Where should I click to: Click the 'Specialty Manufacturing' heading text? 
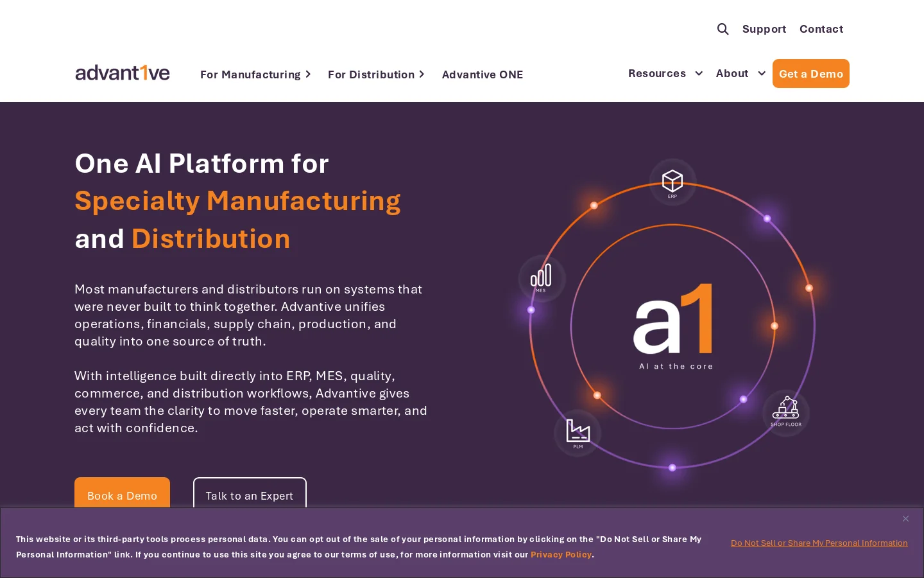pyautogui.click(x=237, y=201)
